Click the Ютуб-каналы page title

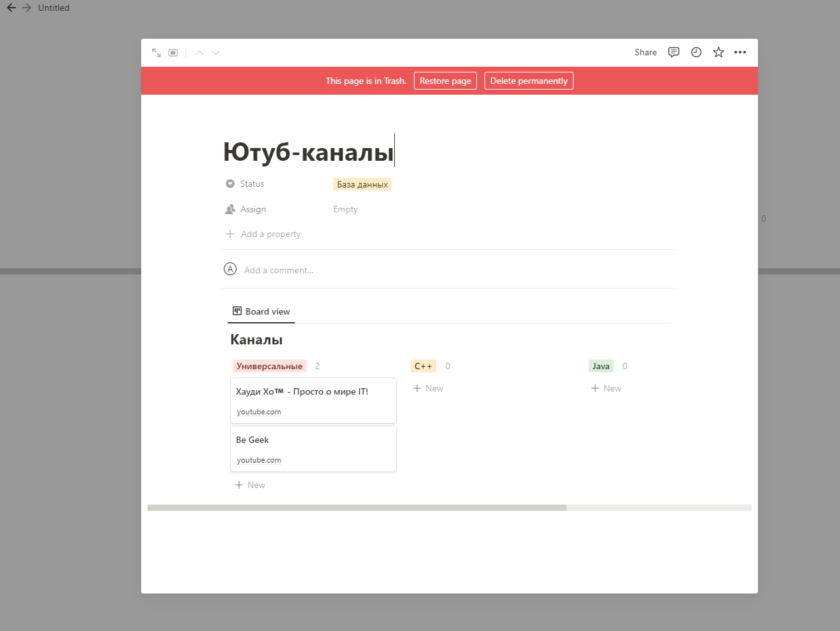pyautogui.click(x=308, y=152)
